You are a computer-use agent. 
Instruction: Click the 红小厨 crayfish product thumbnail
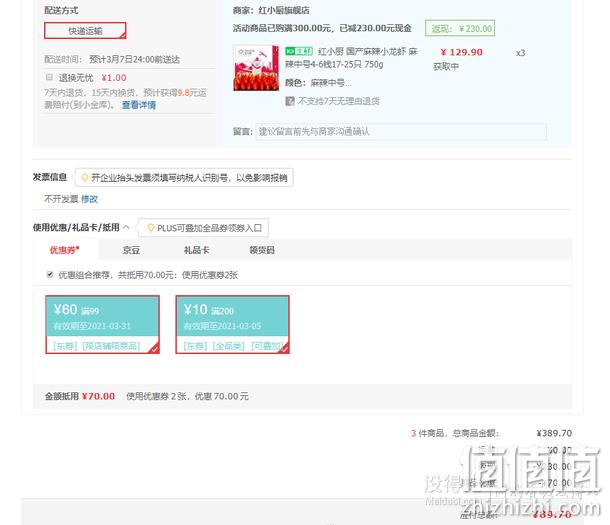click(256, 68)
